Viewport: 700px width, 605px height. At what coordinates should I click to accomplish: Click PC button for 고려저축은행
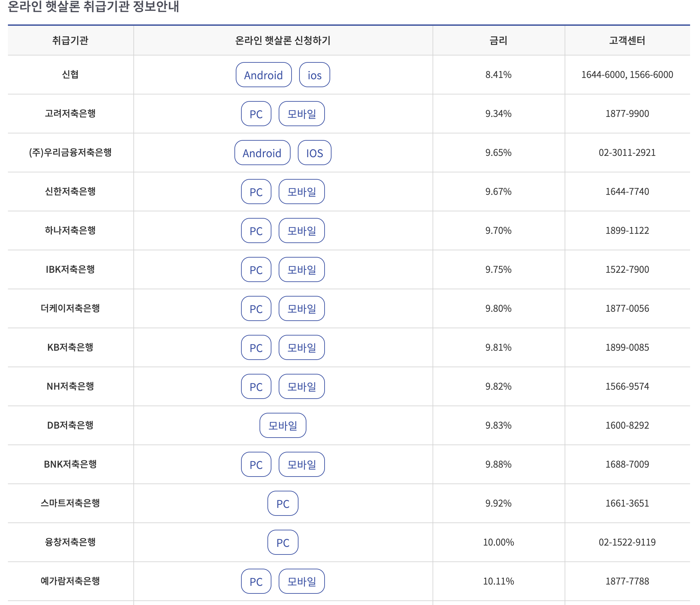tap(256, 114)
